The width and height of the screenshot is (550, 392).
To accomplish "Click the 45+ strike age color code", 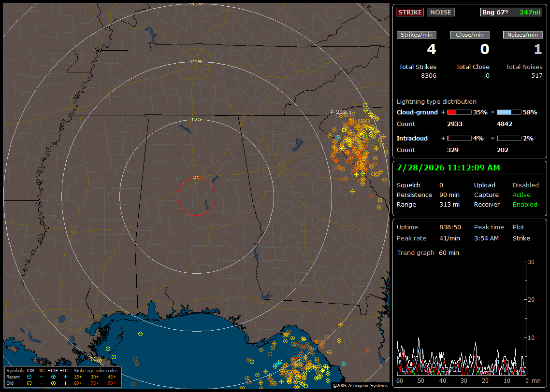I will [x=112, y=377].
